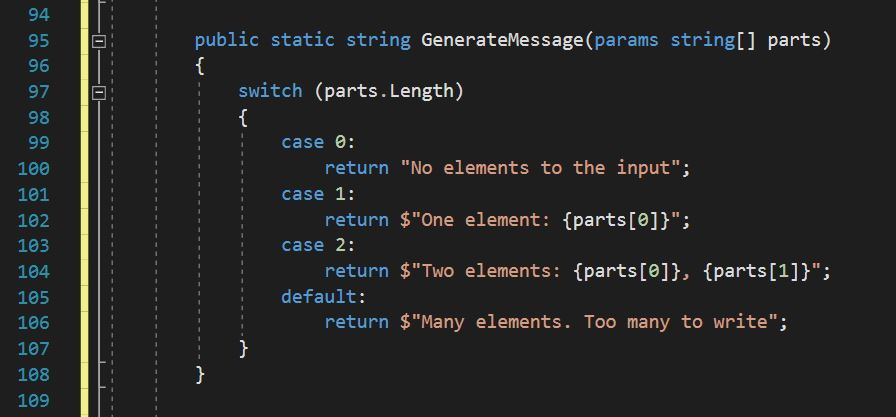Screen dimensions: 896x417
Task: Collapse the GenerateMessage method outlining box
Action: pos(99,41)
